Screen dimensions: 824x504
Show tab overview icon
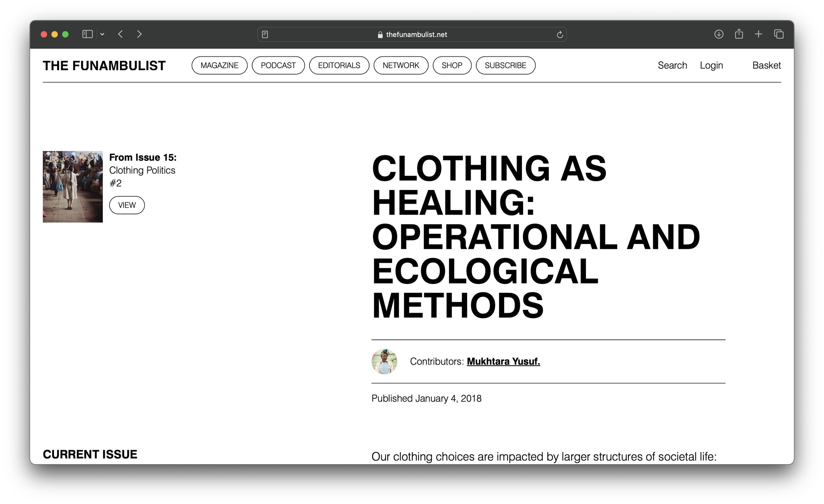[779, 34]
